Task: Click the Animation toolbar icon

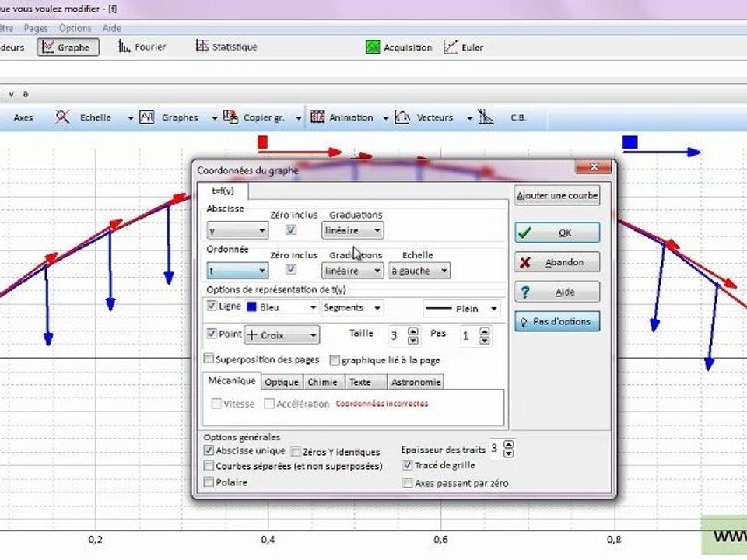Action: pos(317,117)
